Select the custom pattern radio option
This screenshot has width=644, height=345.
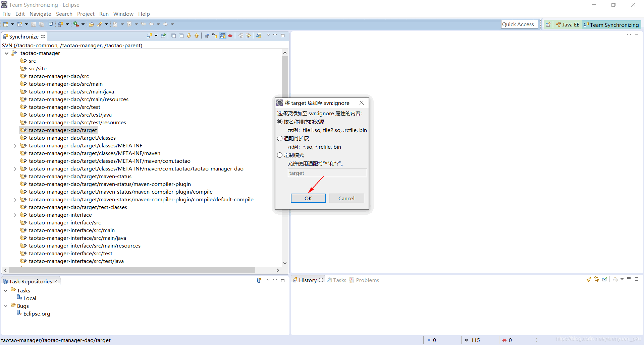point(280,155)
